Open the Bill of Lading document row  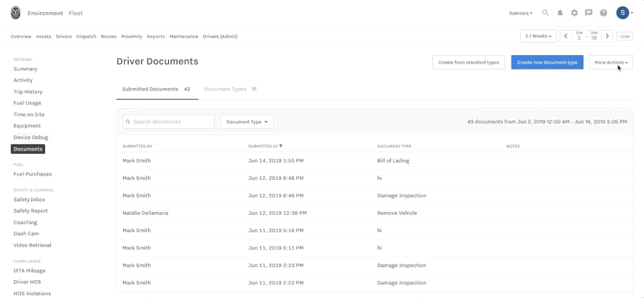(374, 160)
